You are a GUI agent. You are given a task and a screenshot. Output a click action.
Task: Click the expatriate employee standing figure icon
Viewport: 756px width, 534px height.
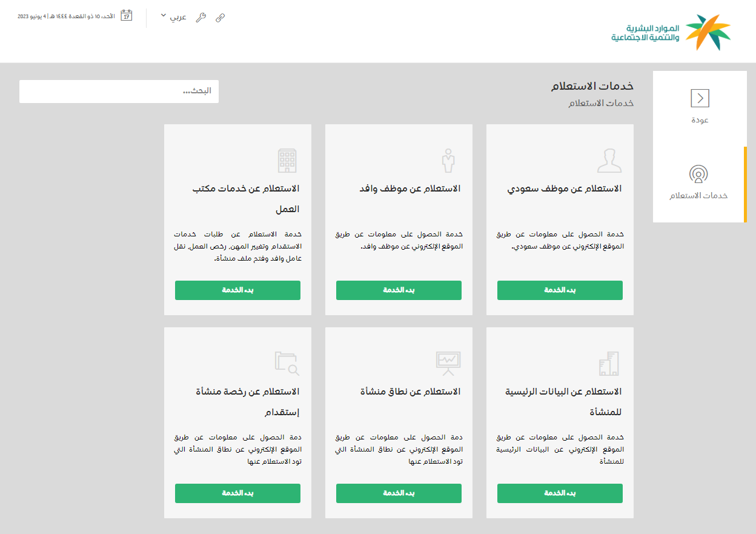[x=448, y=161]
